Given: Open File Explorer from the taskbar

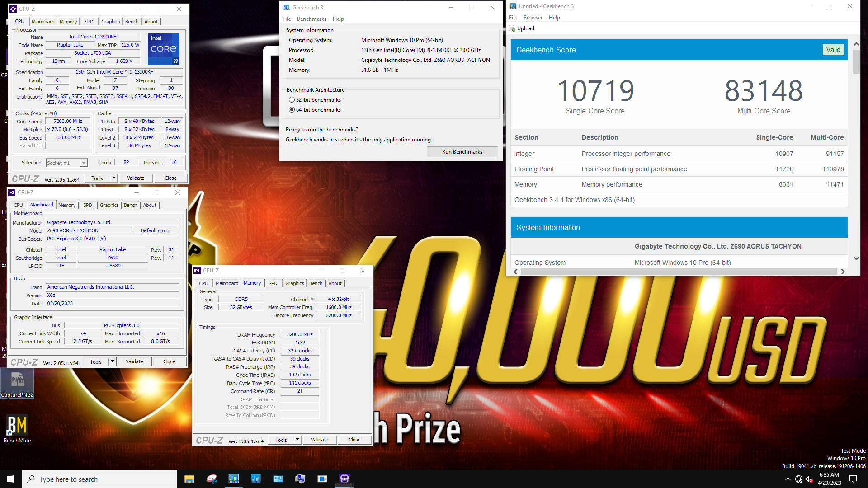Looking at the screenshot, I should pos(189,479).
